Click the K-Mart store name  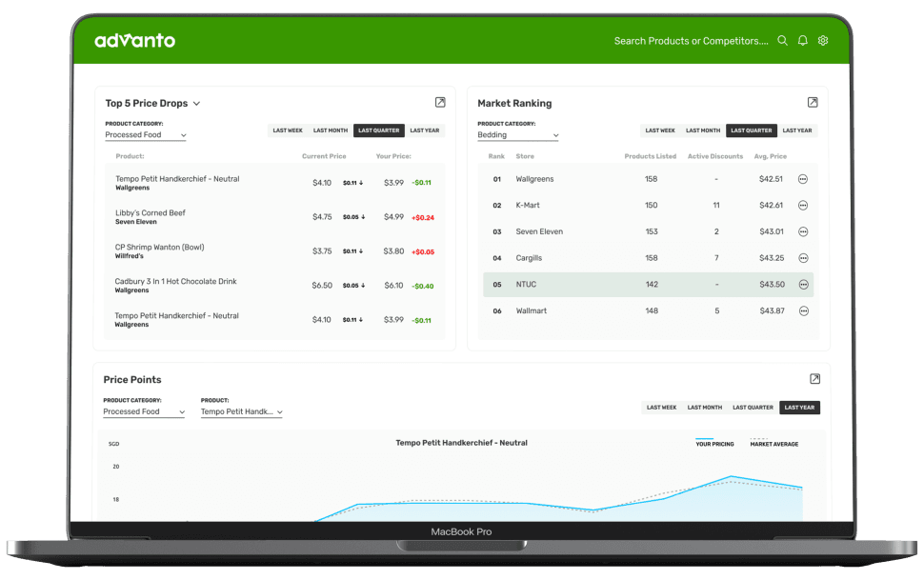[x=528, y=205]
